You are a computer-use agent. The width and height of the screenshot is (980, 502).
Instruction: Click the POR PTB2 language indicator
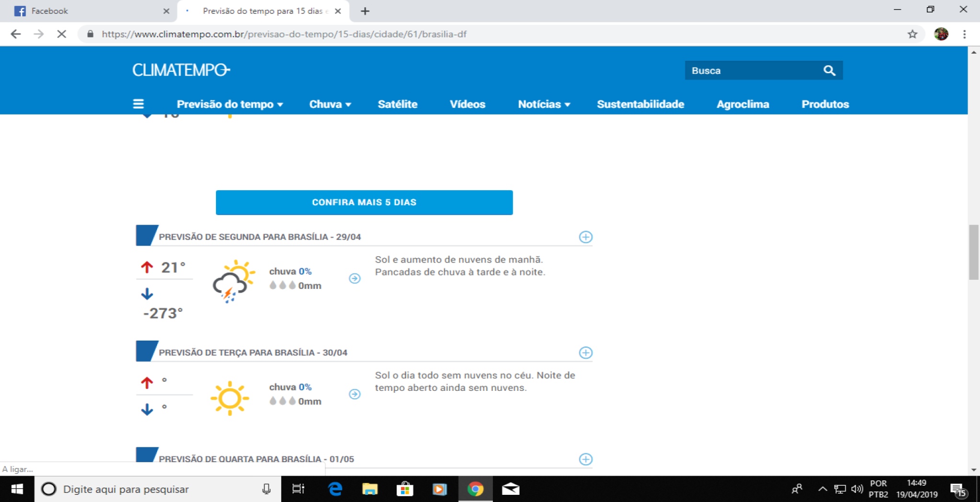coord(878,489)
